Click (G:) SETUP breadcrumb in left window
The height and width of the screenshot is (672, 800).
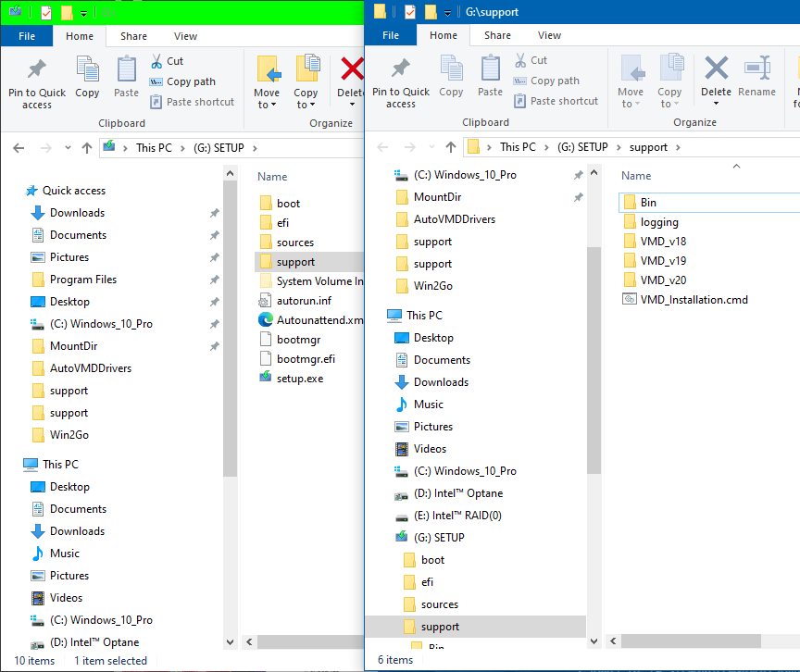[219, 148]
